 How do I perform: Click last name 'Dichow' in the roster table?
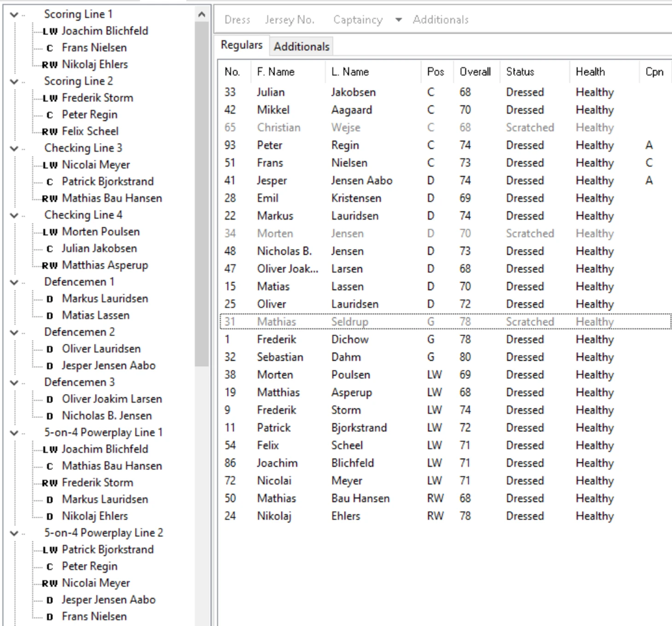[350, 340]
